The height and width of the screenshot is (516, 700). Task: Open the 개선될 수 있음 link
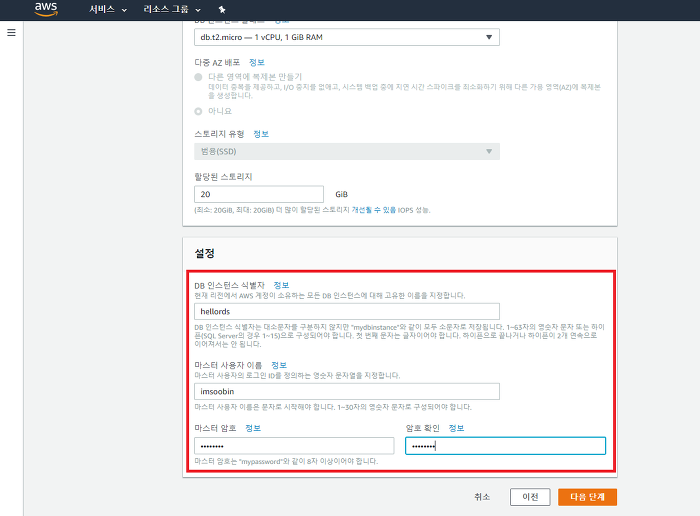374,210
